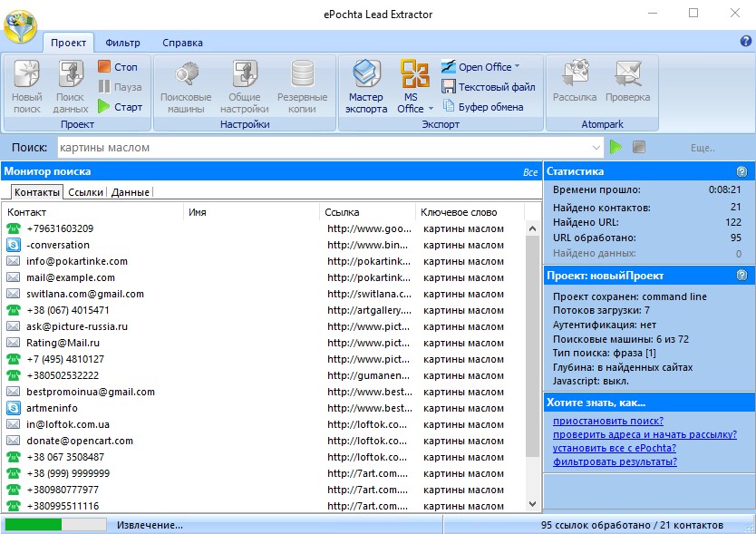Open help icon in Статистика header
Screen dimensions: 756x534
click(x=742, y=171)
